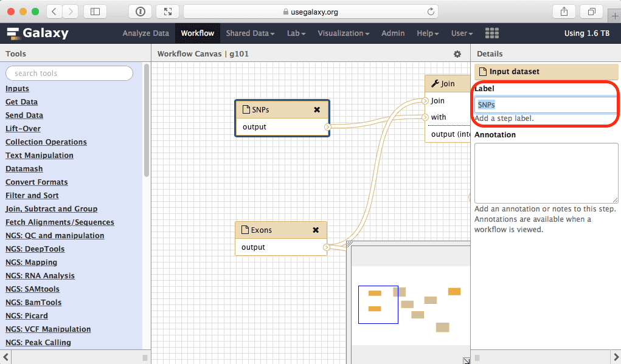This screenshot has width=621, height=364.
Task: Remove the SNPs node with its X
Action: tap(317, 110)
